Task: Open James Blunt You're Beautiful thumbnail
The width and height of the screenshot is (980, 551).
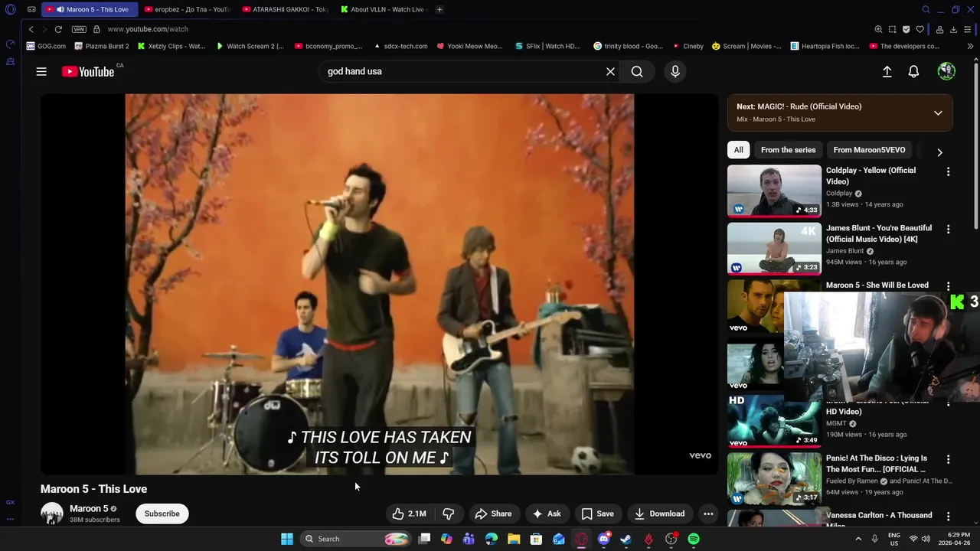Action: (x=774, y=249)
